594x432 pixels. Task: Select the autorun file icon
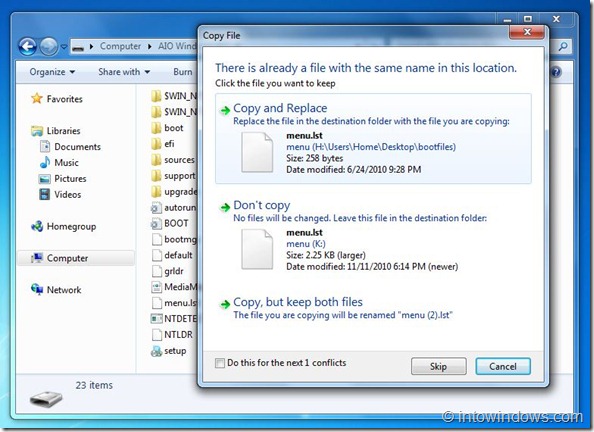(156, 208)
